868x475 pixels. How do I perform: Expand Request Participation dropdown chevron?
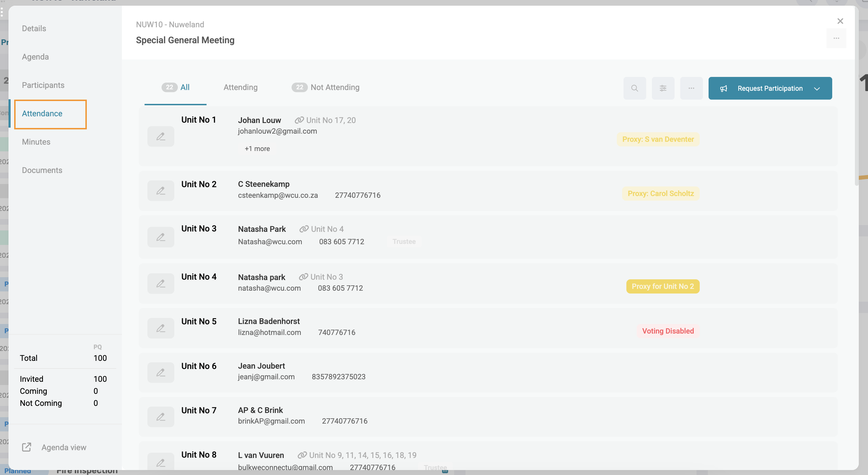pyautogui.click(x=817, y=89)
